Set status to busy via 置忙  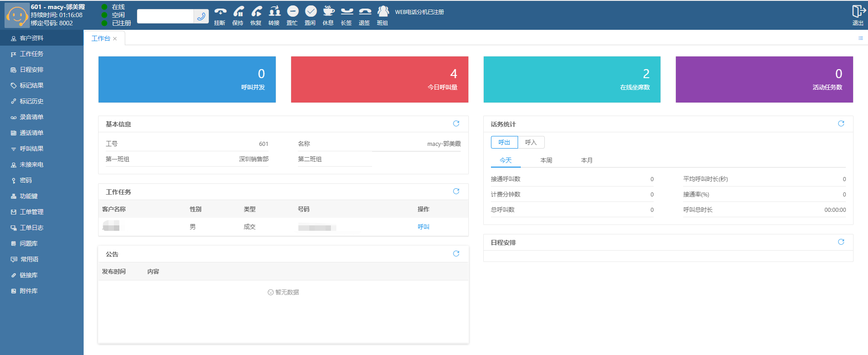pos(292,12)
